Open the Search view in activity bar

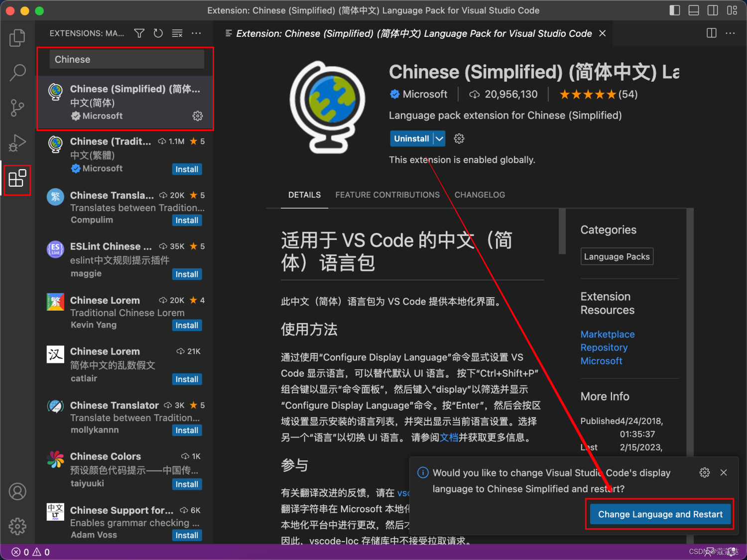(17, 73)
